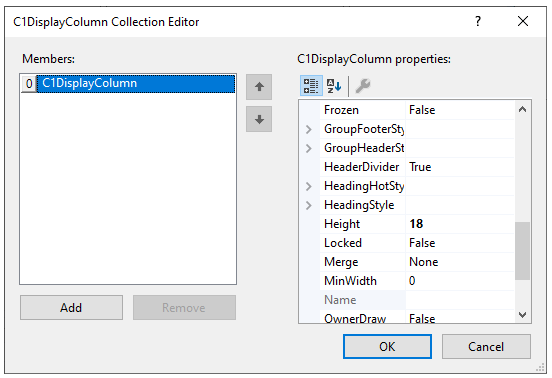Click the empty HeadingStyle value cell
552x378 pixels.
459,205
